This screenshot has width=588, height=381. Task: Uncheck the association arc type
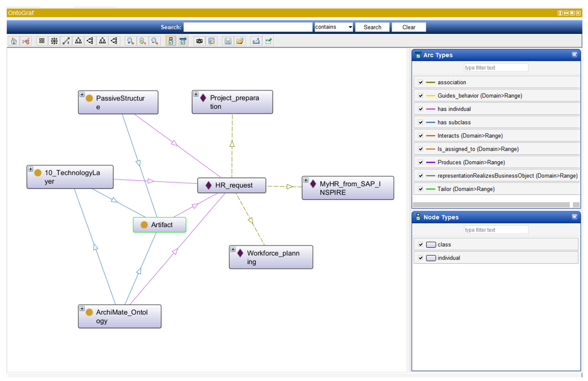(420, 82)
